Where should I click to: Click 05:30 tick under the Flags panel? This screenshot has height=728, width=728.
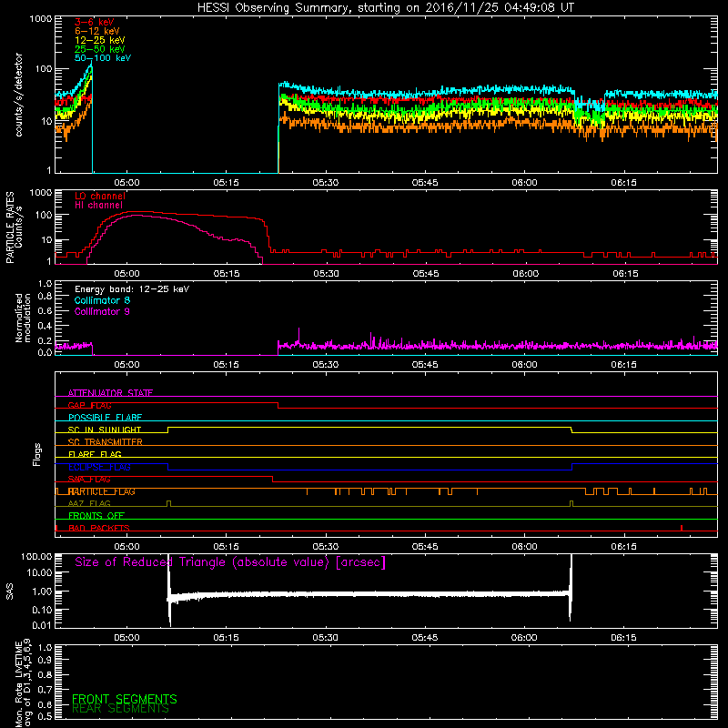point(326,547)
